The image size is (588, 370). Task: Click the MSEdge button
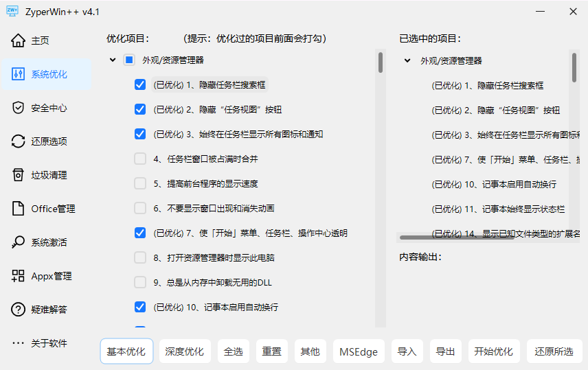pyautogui.click(x=359, y=351)
